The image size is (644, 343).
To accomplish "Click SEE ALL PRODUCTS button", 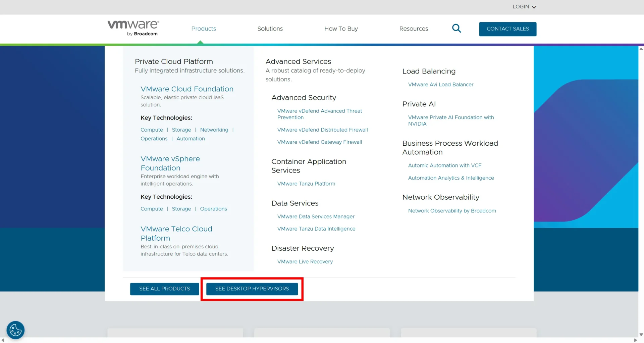I will [165, 289].
